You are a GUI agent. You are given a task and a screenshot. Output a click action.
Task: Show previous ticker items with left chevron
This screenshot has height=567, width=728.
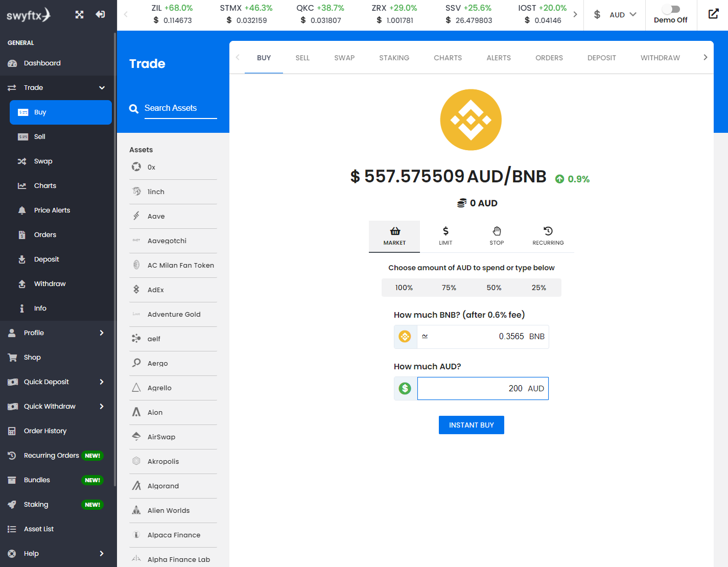pyautogui.click(x=126, y=14)
